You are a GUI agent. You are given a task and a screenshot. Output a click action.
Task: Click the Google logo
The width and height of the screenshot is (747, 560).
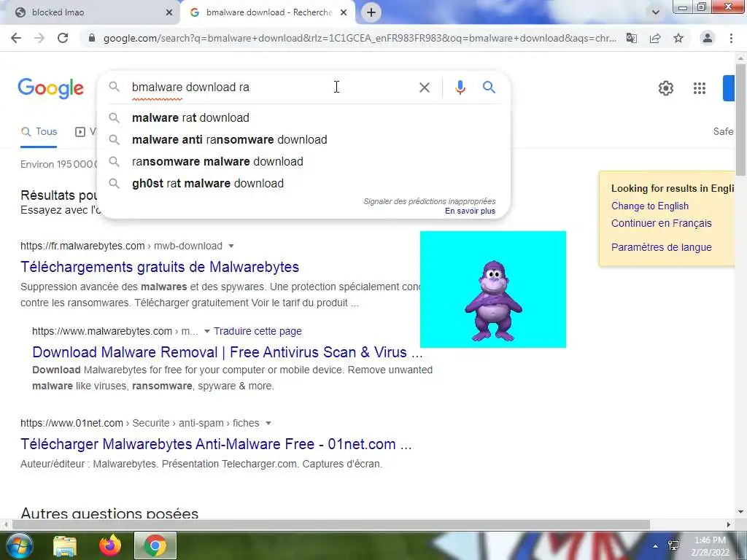pyautogui.click(x=51, y=88)
